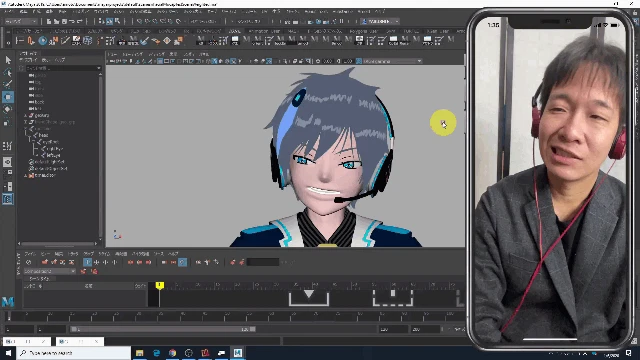This screenshot has width=640, height=360.
Task: Open the workspace dropdown at the top right
Action: click(x=380, y=21)
